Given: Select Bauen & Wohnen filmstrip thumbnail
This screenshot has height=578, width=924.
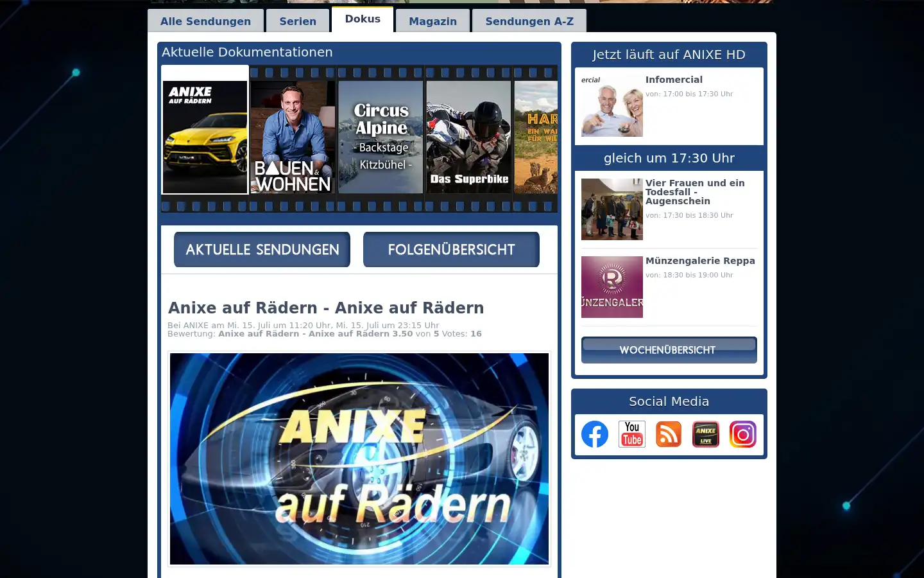Looking at the screenshot, I should pos(293,137).
